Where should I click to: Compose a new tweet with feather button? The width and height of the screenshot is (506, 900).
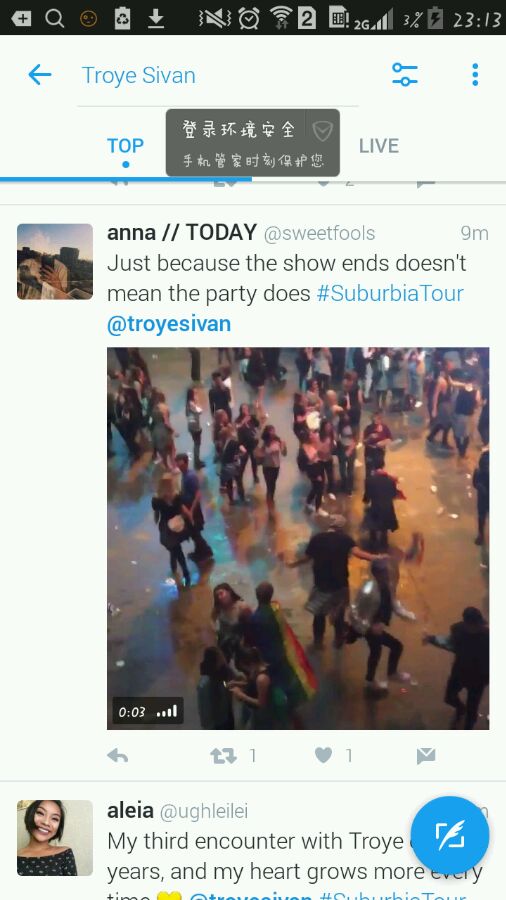coord(450,835)
